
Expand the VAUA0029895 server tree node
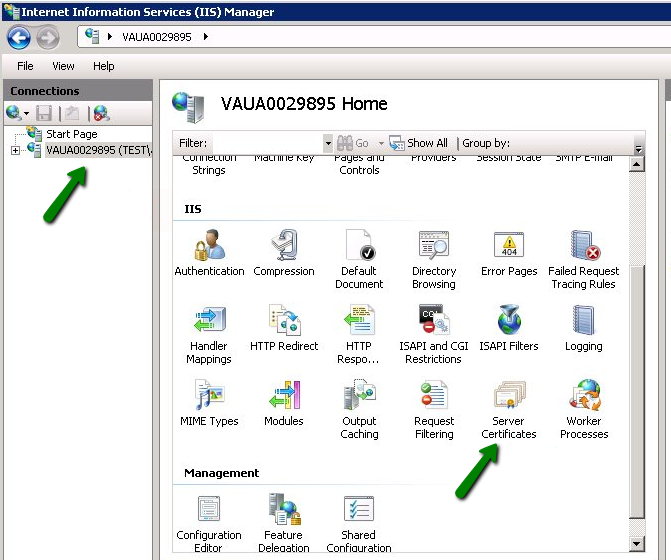15,150
